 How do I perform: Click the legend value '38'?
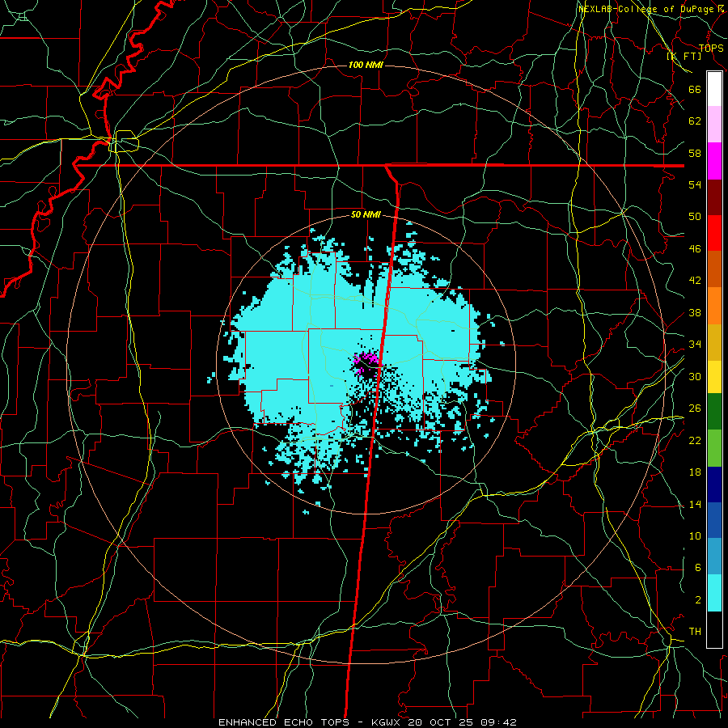[x=695, y=312]
